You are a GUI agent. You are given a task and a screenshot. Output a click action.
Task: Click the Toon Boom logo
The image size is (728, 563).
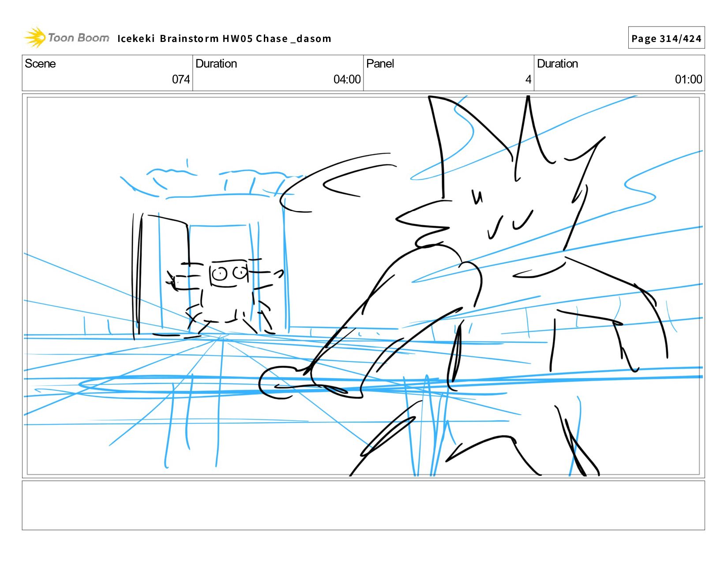coord(66,38)
